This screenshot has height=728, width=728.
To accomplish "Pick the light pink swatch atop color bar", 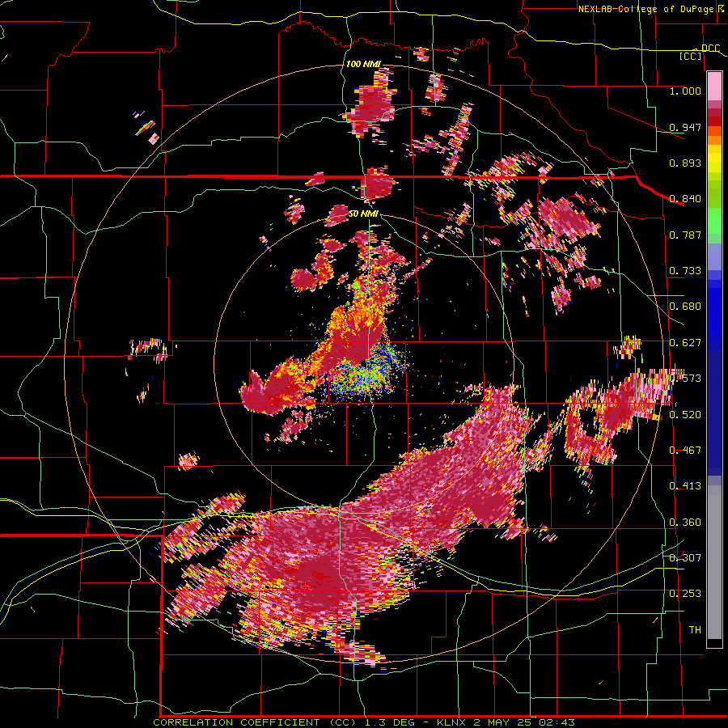I will 714,86.
